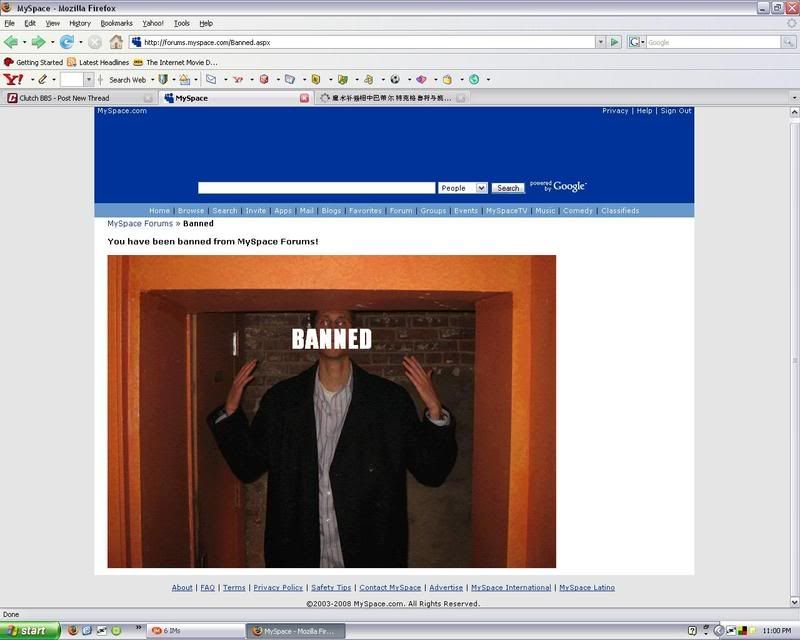800x640 pixels.
Task: Open the Bookmarks menu
Action: pyautogui.click(x=116, y=23)
